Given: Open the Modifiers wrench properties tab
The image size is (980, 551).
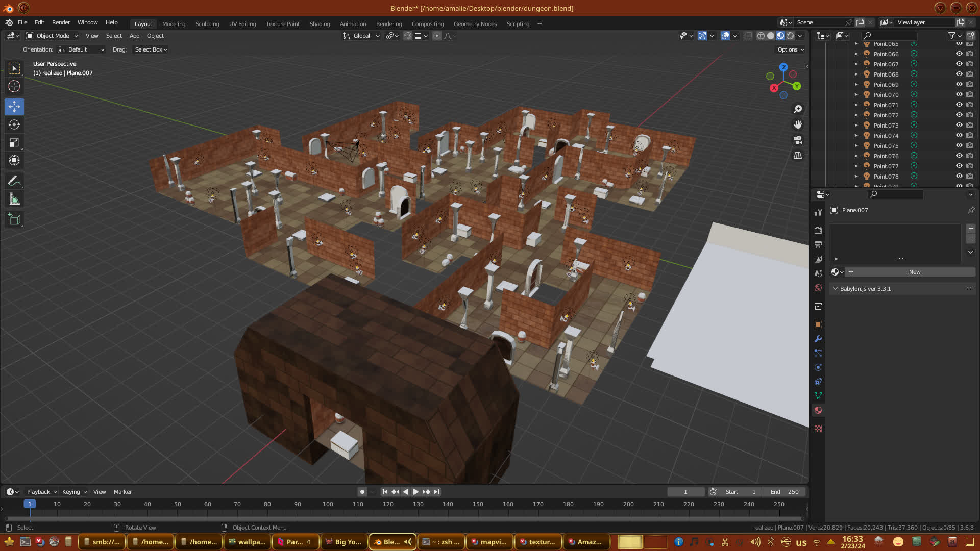Looking at the screenshot, I should [818, 339].
